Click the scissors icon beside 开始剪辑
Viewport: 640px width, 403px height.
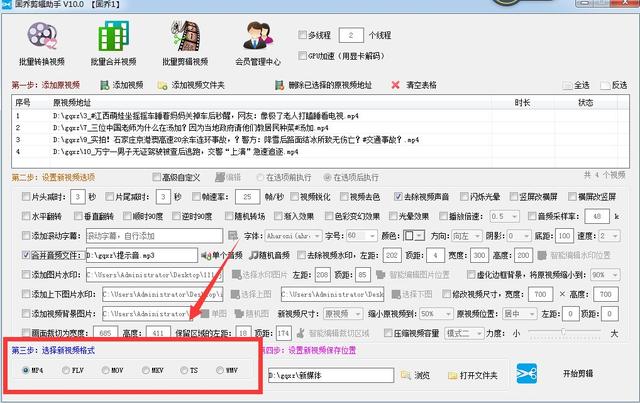click(x=525, y=374)
